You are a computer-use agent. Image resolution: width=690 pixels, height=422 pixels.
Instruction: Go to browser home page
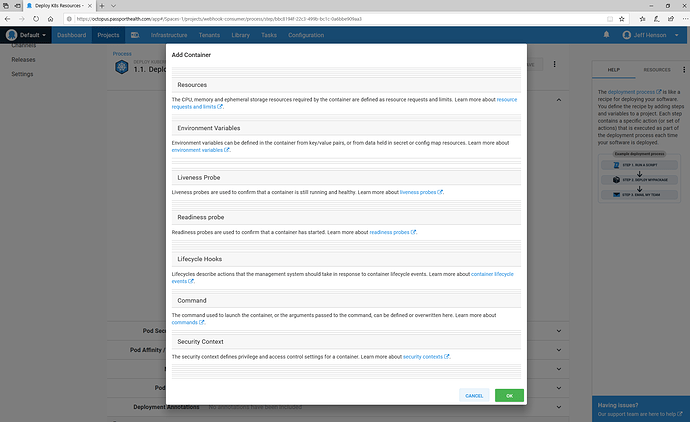tap(51, 19)
